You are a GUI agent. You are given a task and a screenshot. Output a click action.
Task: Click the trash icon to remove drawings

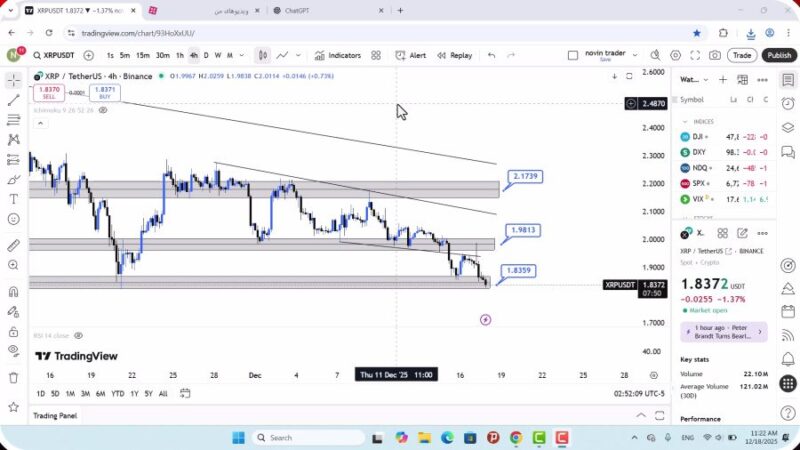(13, 377)
